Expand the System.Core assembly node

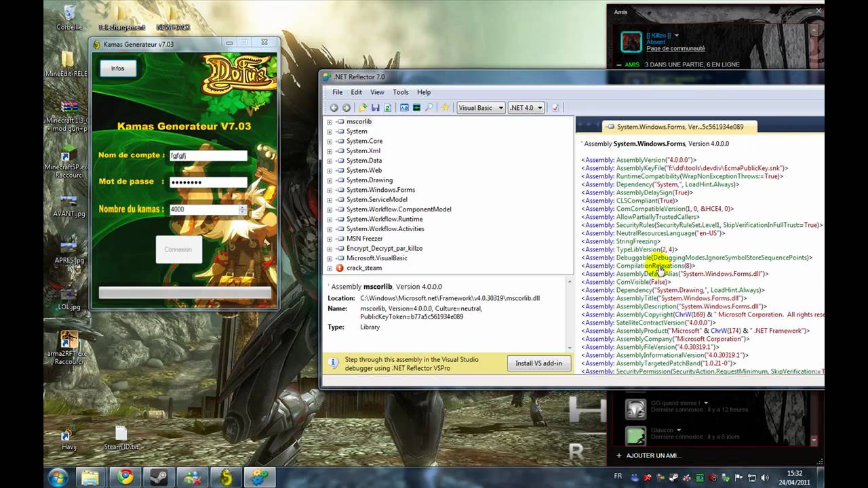click(x=330, y=141)
